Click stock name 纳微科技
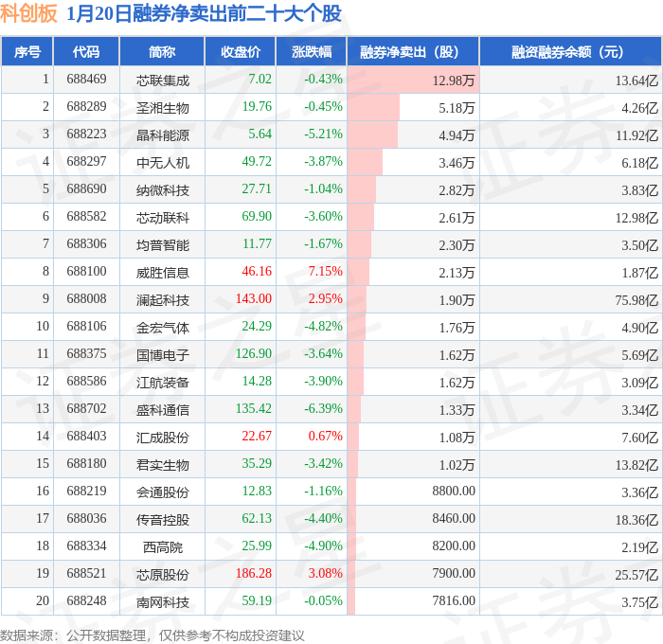This screenshot has width=663, height=644. 162,190
